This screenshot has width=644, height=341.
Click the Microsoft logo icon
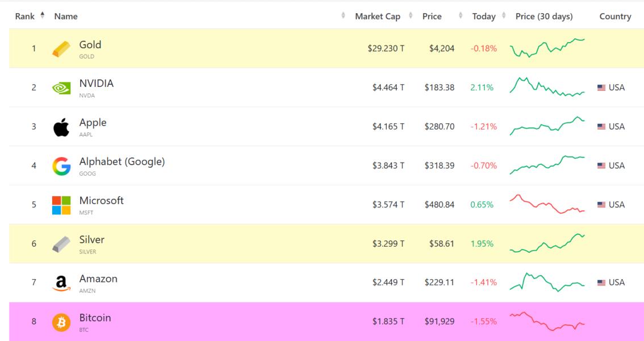point(61,205)
